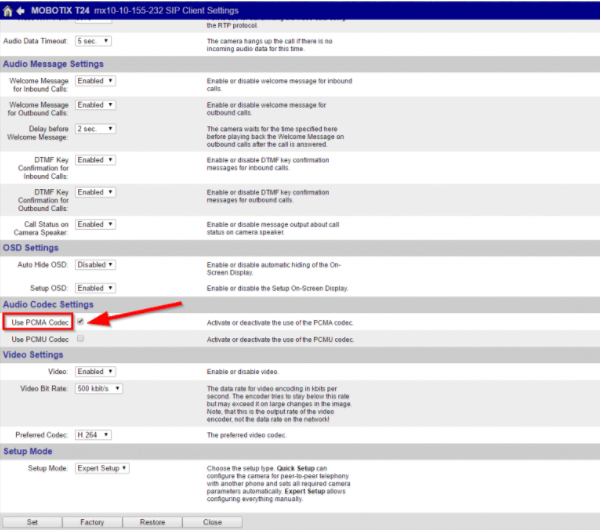Change Call Status on Camera Speaker dropdown
This screenshot has height=532, width=601.
(x=97, y=224)
